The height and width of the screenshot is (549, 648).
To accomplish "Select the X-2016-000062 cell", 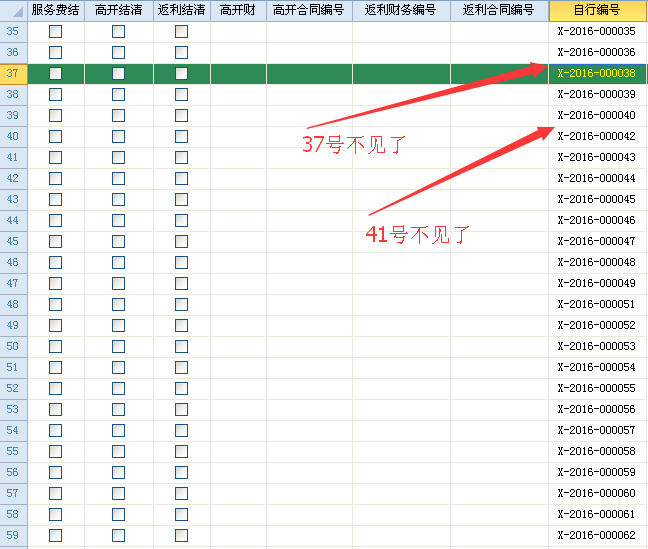I will pyautogui.click(x=597, y=535).
